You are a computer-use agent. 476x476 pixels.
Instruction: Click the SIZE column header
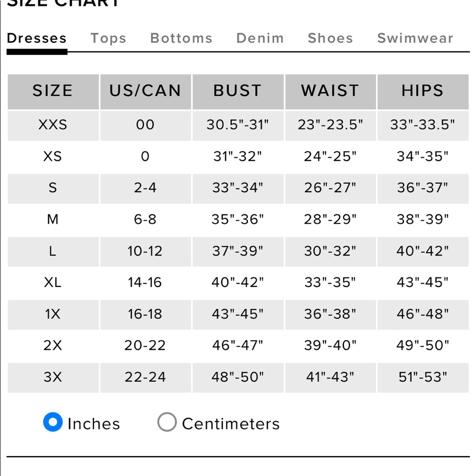click(x=53, y=91)
